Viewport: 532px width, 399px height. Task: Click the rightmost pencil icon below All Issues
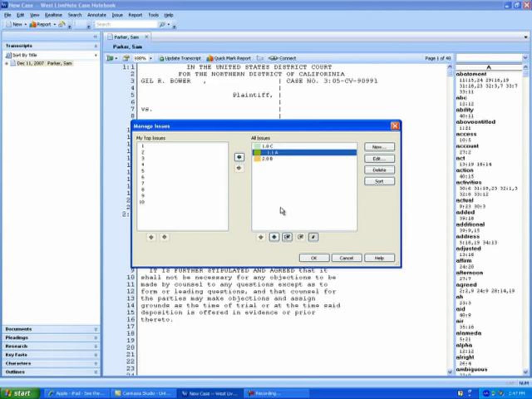click(313, 237)
